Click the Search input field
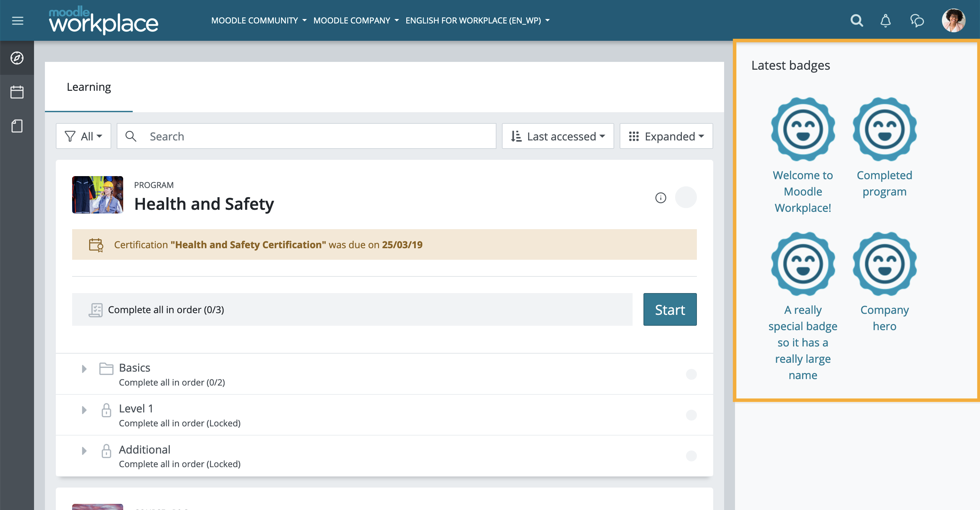980x510 pixels. pyautogui.click(x=306, y=136)
